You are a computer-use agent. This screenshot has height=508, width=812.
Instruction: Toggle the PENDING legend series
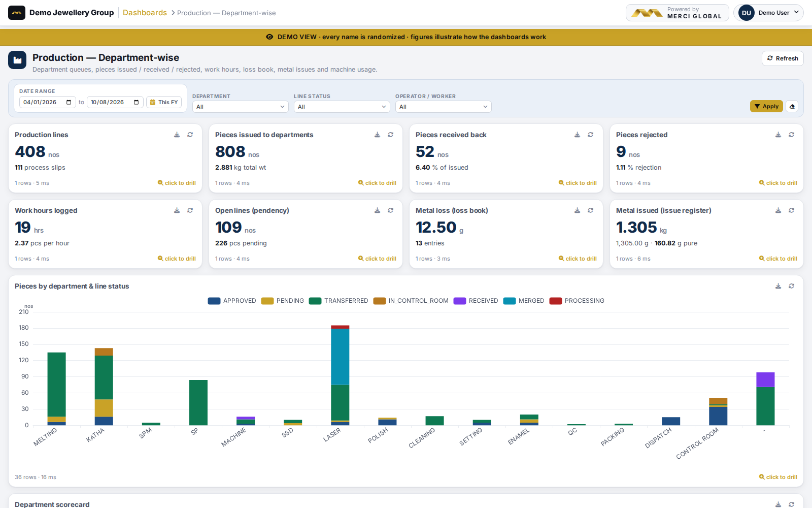click(282, 301)
